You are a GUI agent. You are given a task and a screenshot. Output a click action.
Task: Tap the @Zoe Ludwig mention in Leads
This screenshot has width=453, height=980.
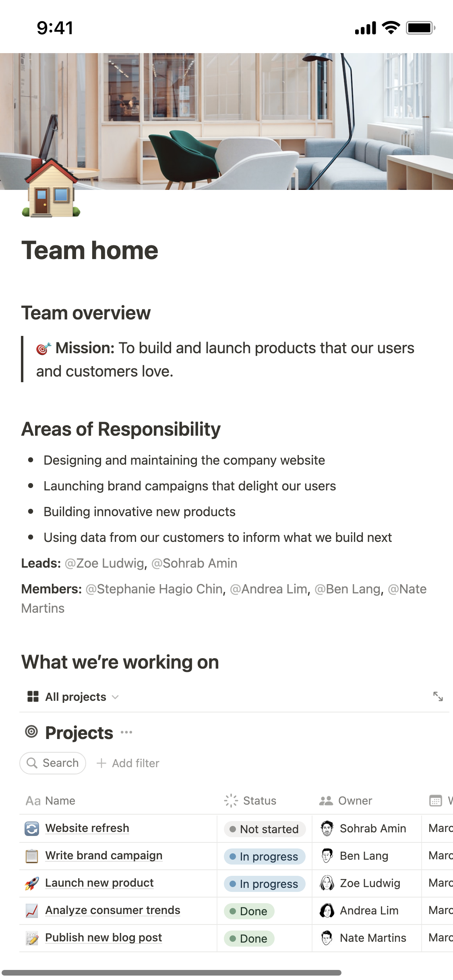tap(104, 563)
